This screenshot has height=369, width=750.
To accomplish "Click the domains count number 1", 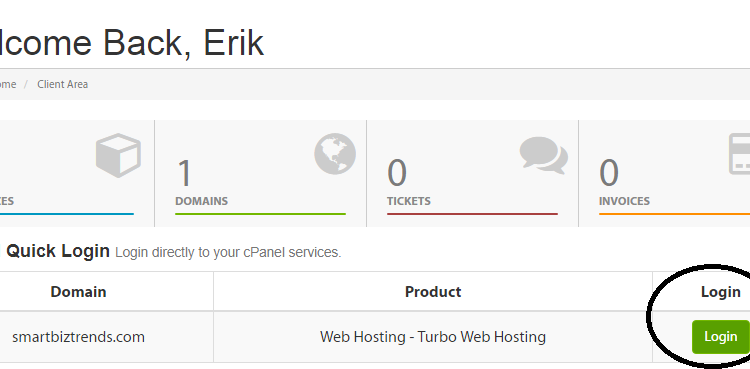I will click(185, 173).
